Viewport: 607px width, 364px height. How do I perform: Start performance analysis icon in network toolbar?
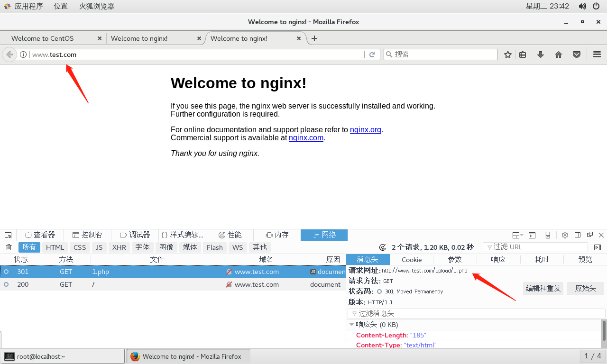coord(383,247)
